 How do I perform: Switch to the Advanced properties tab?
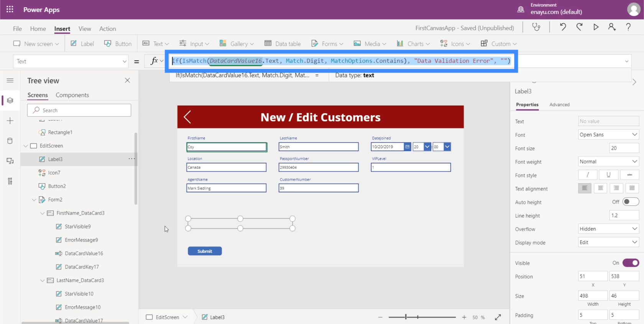pos(559,104)
